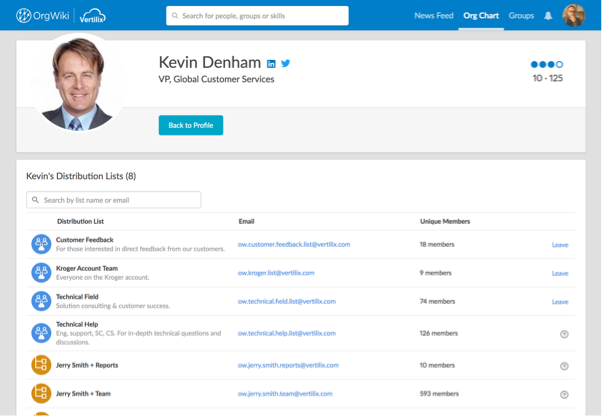Click the Technical Field list name
The image size is (602, 416).
[x=77, y=297]
